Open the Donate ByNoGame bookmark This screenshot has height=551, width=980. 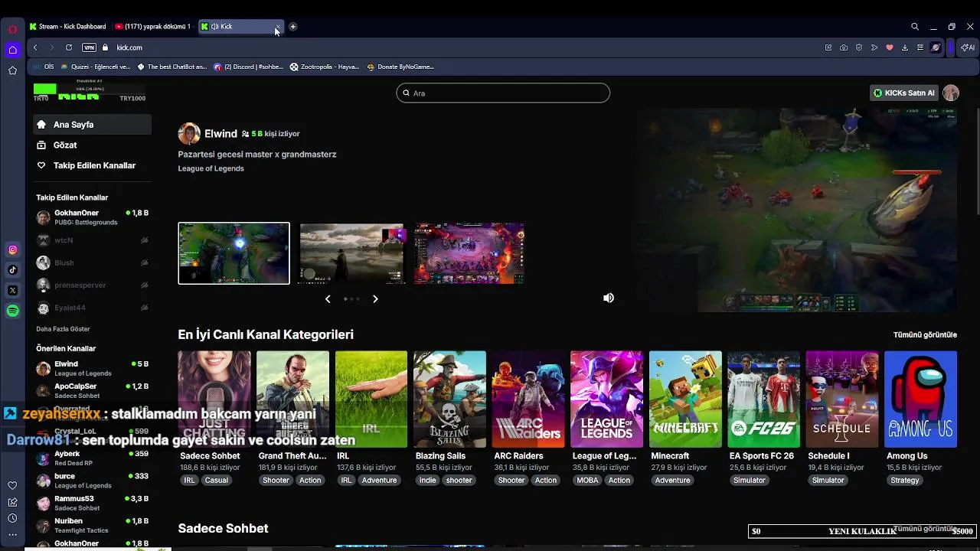[x=400, y=67]
